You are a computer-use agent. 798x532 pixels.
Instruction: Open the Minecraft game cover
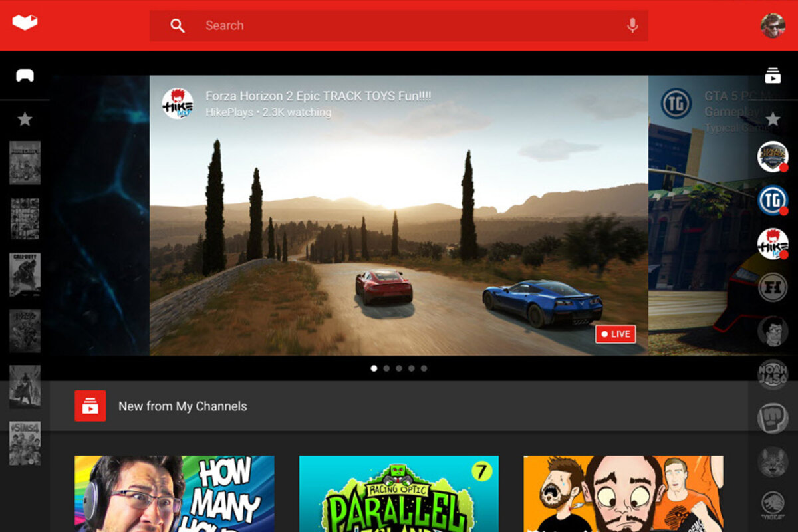pos(25,162)
